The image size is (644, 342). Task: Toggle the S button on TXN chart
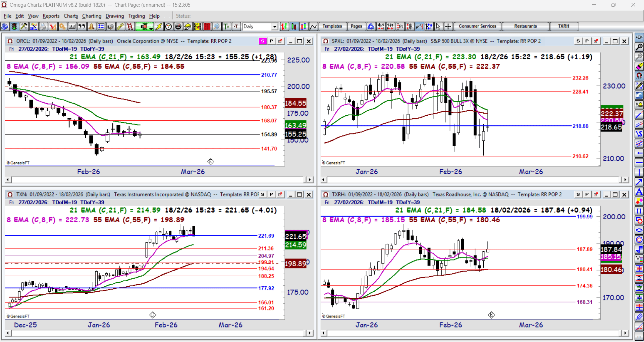click(263, 194)
